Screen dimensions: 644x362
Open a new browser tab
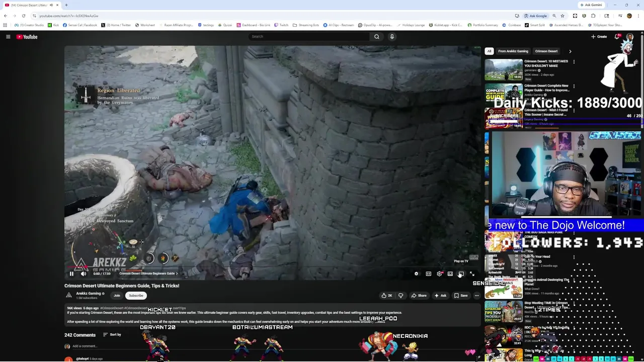pos(66,5)
